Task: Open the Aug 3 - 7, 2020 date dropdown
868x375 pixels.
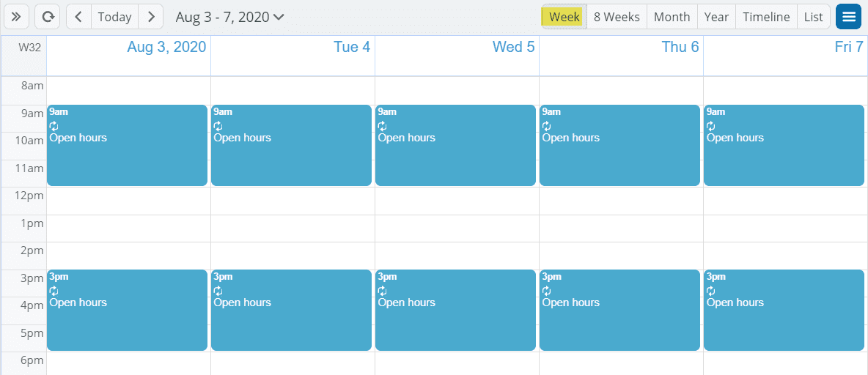Action: 229,17
